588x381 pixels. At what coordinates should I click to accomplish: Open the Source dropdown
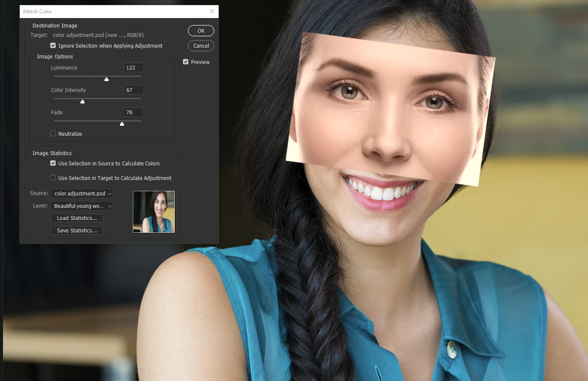(x=82, y=194)
